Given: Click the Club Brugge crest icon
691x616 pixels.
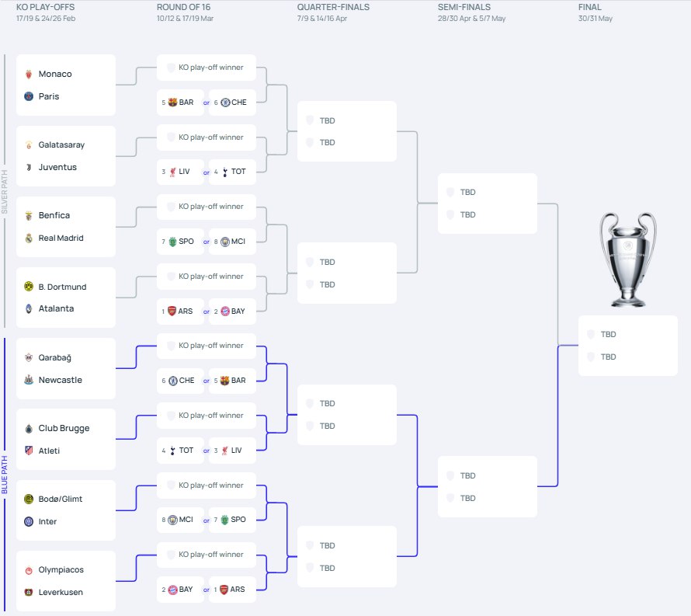Looking at the screenshot, I should click(29, 429).
